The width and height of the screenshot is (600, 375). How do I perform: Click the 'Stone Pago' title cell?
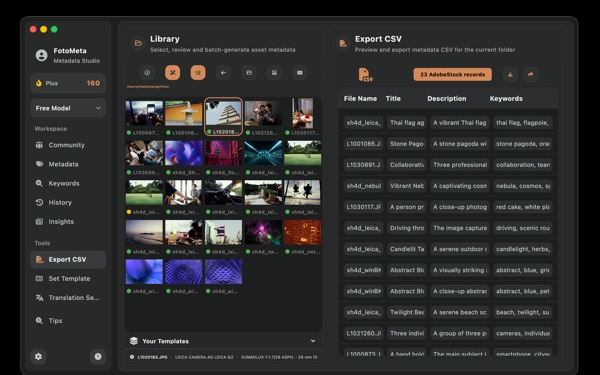(x=407, y=144)
